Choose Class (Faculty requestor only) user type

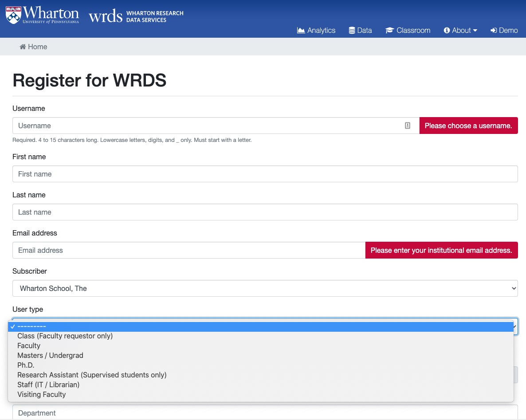[261, 336]
